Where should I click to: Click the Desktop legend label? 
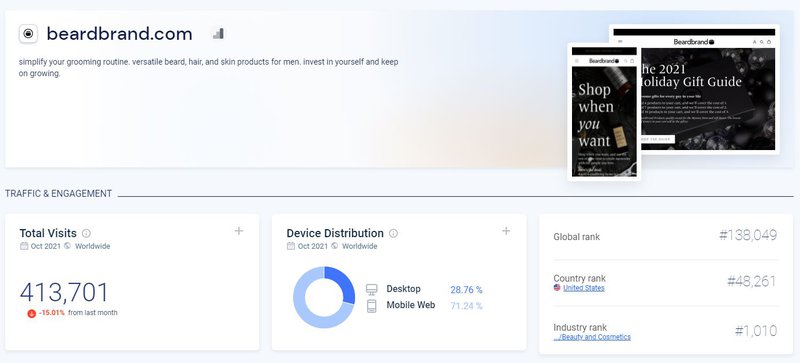coord(404,289)
